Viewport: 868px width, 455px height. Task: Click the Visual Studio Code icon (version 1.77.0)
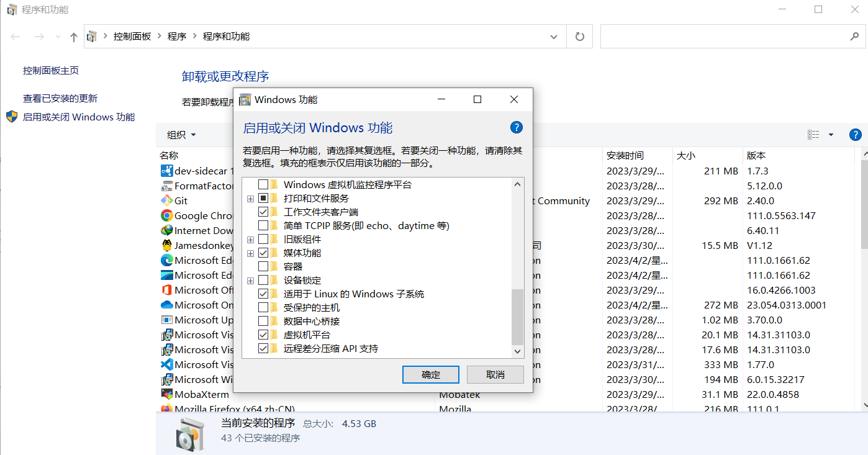click(x=166, y=364)
